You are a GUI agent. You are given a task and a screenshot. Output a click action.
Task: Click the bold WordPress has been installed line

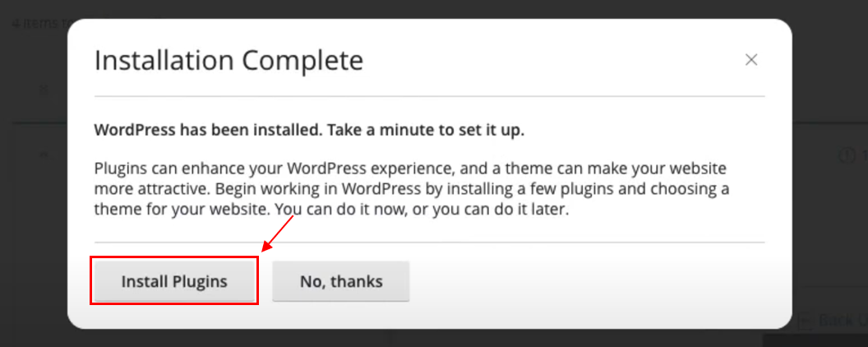coord(309,130)
